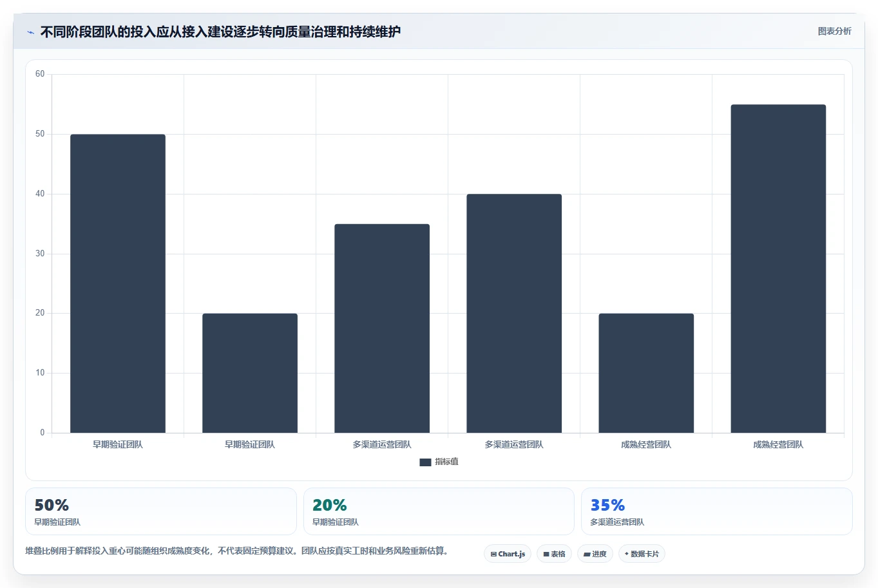Click the x-axis label under the 55 bar
Screen dimensions: 878x588
pyautogui.click(x=778, y=444)
